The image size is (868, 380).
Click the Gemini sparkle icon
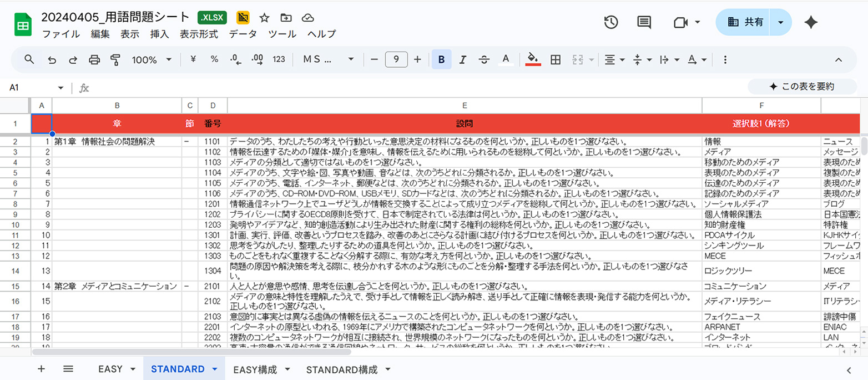point(811,22)
